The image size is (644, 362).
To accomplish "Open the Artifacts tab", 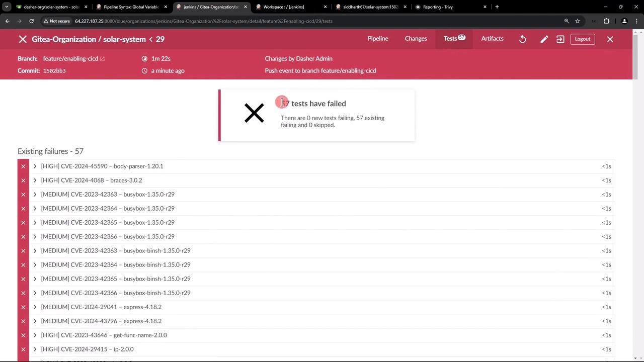I will [x=492, y=39].
